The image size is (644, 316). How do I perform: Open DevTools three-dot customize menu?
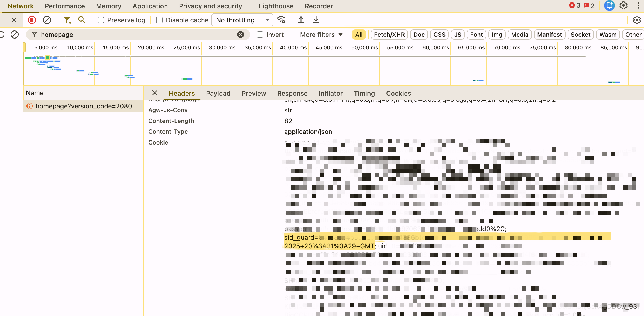tap(638, 6)
